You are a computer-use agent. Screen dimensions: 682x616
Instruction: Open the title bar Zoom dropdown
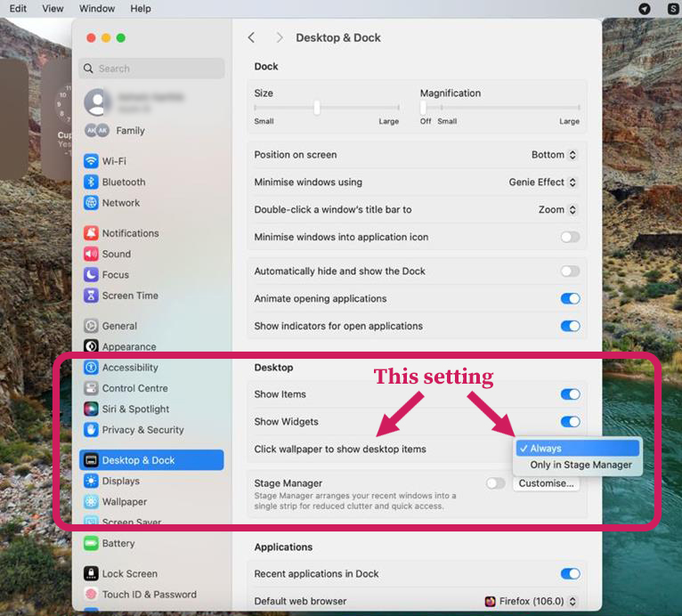557,209
